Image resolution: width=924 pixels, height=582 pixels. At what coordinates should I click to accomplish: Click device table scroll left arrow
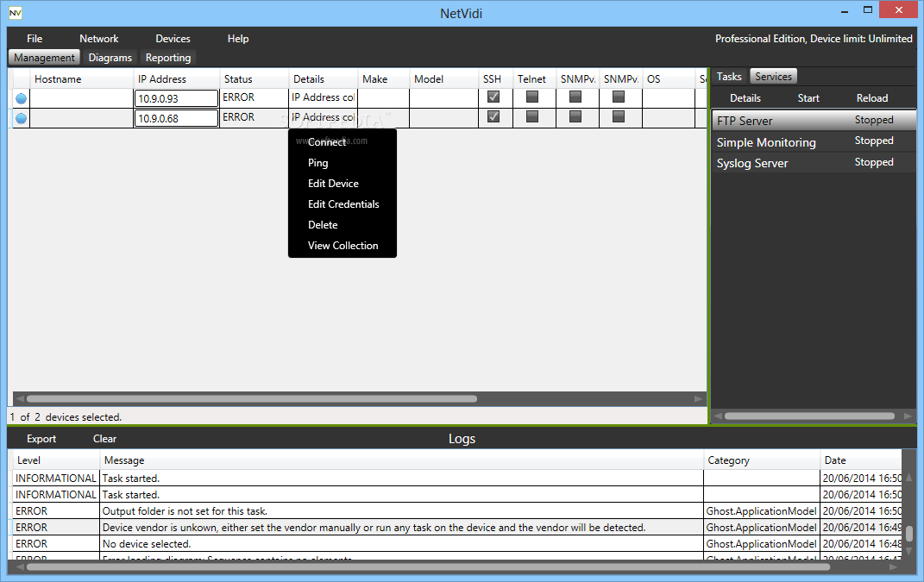(20, 399)
